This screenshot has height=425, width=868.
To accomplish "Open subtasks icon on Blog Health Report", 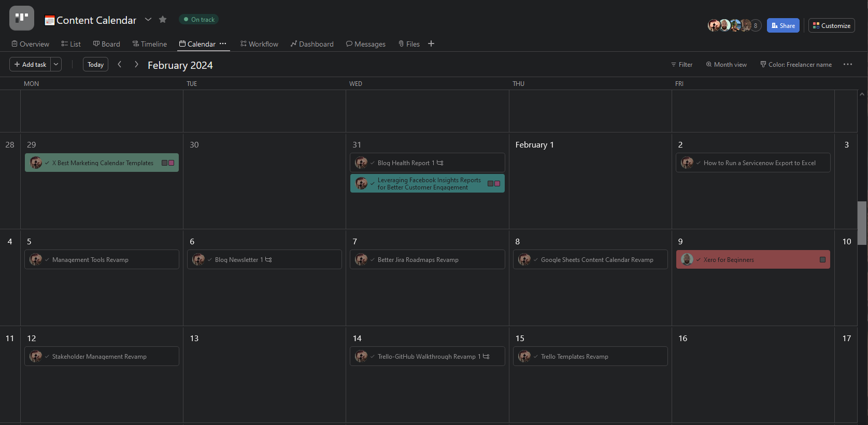I will click(x=440, y=163).
